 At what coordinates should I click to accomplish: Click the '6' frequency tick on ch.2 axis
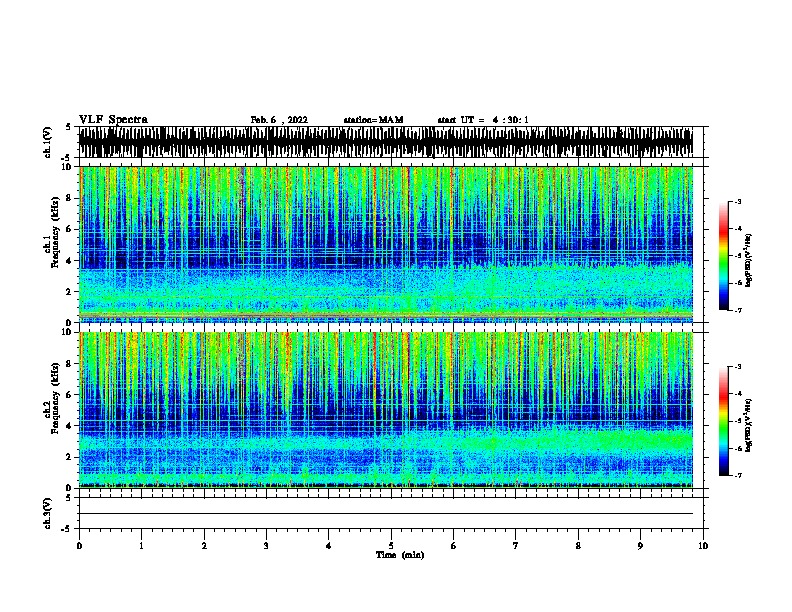tap(70, 394)
